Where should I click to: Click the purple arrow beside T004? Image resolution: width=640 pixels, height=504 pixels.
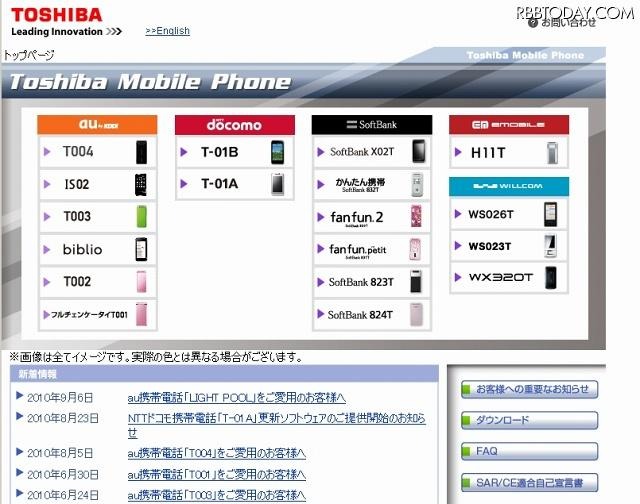pyautogui.click(x=47, y=152)
